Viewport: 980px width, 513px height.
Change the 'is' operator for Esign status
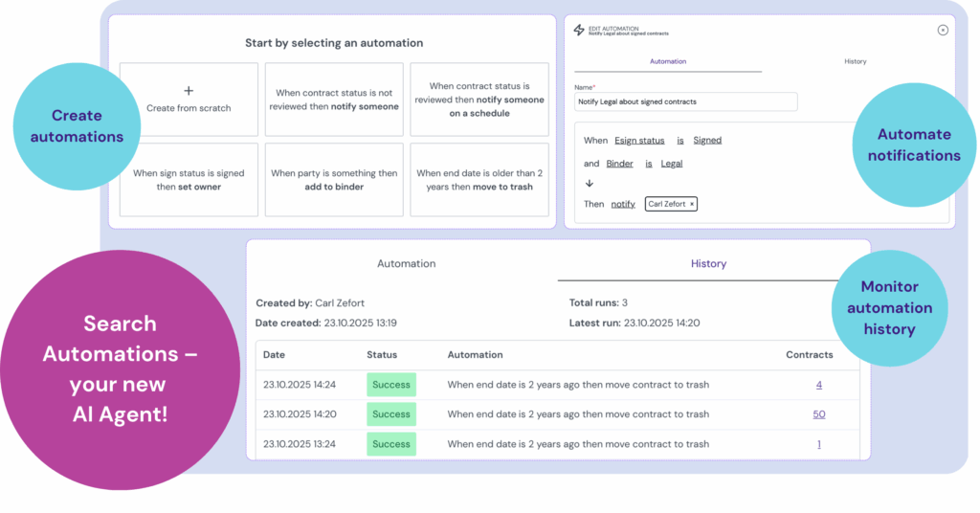click(x=680, y=141)
